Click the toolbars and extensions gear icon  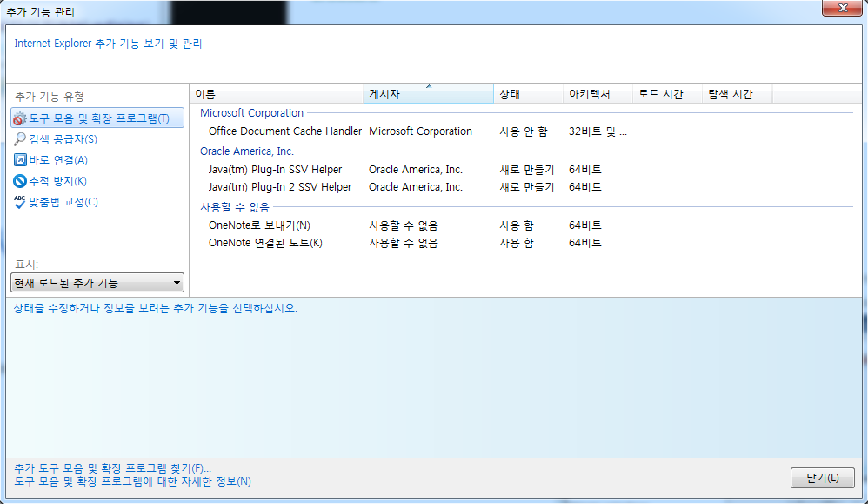click(x=19, y=118)
